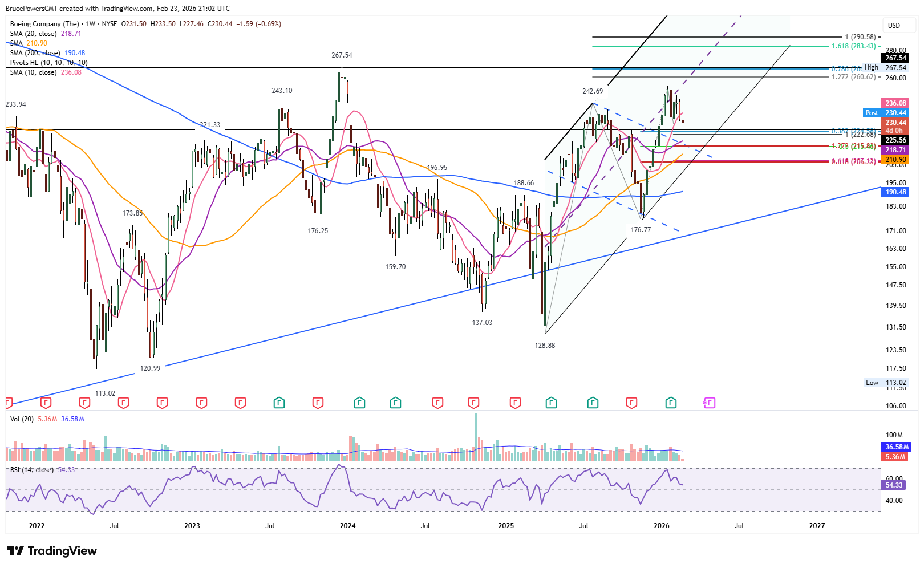The image size is (924, 568).
Task: Click the 2027 time axis label
Action: coord(817,526)
